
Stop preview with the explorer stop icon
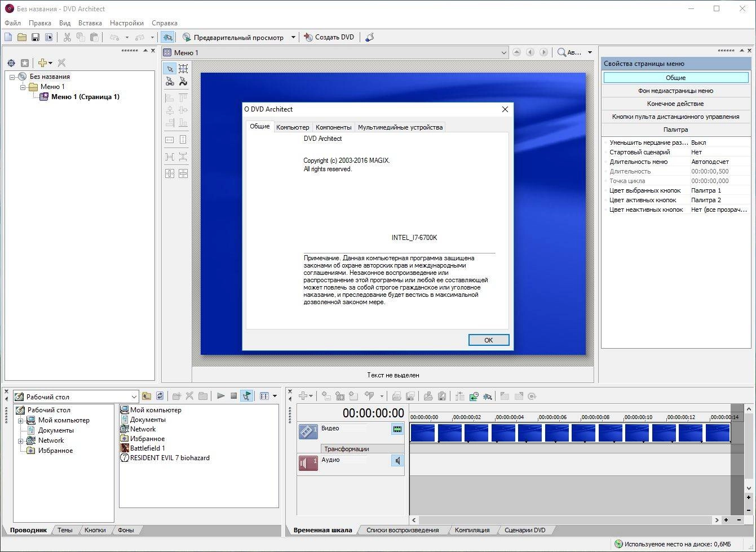click(233, 396)
